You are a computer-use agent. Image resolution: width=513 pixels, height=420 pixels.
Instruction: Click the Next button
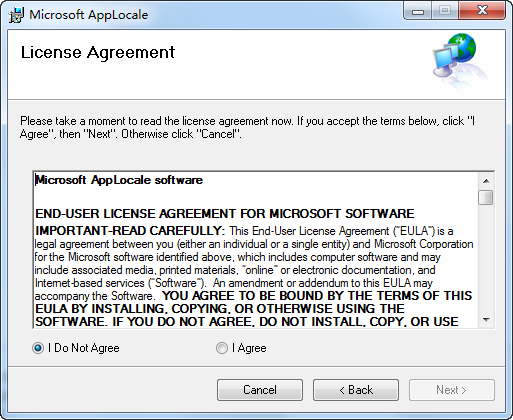(x=452, y=390)
